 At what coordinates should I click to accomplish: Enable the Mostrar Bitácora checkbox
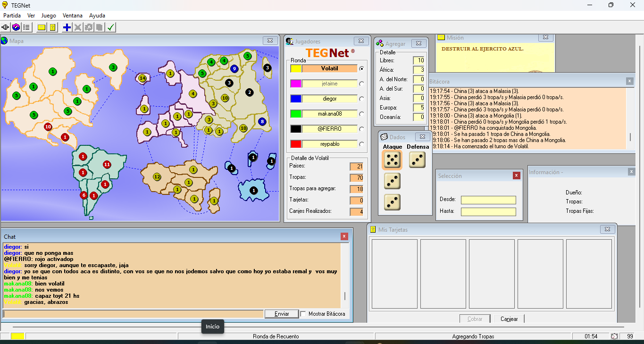(303, 314)
